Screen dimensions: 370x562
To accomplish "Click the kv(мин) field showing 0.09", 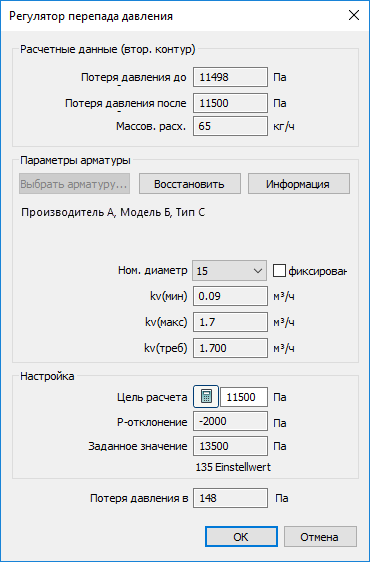I will pos(230,296).
